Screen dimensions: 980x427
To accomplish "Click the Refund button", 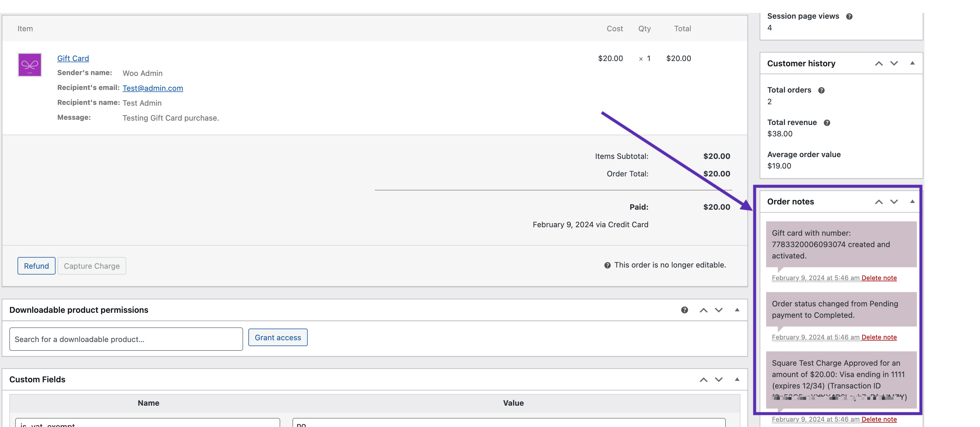I will [36, 266].
